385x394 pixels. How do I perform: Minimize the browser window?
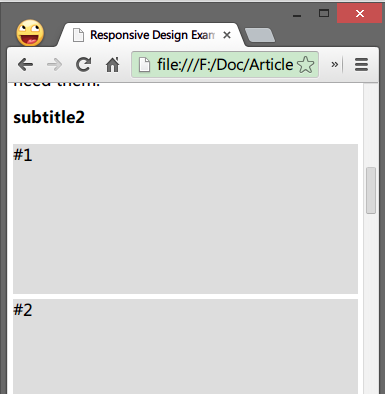point(297,14)
